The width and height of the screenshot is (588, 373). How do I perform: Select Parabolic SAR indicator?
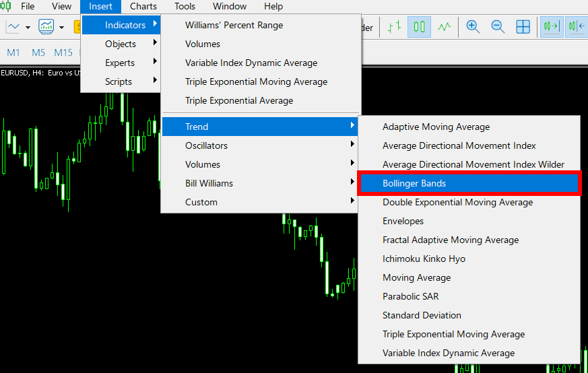(x=410, y=296)
